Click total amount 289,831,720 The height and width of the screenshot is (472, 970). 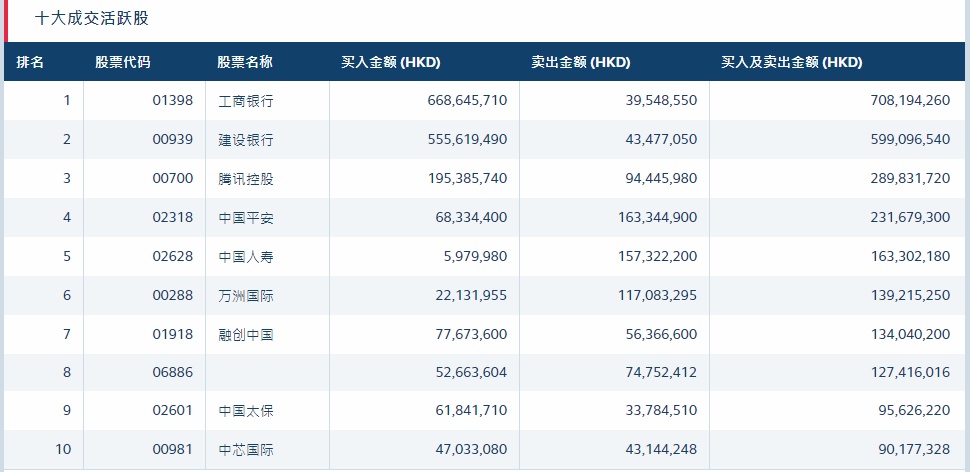pyautogui.click(x=910, y=178)
